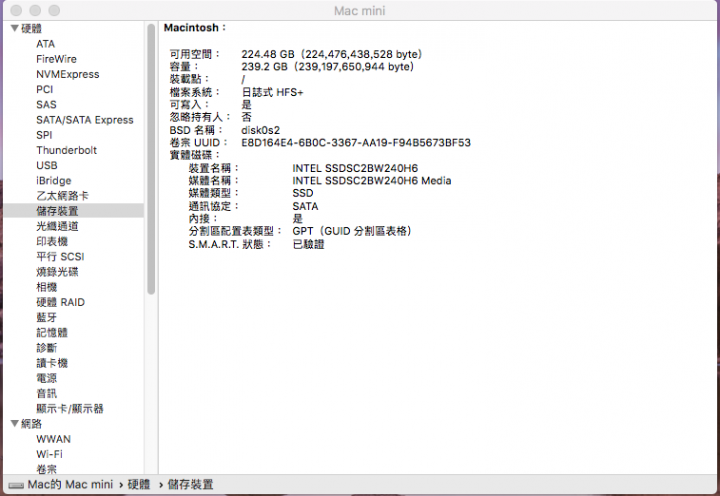Open 讀卡機 card reader entry

pyautogui.click(x=52, y=363)
